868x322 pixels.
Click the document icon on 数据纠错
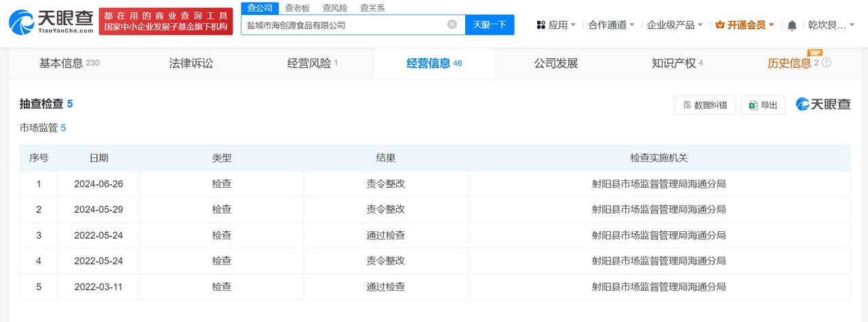click(x=687, y=105)
